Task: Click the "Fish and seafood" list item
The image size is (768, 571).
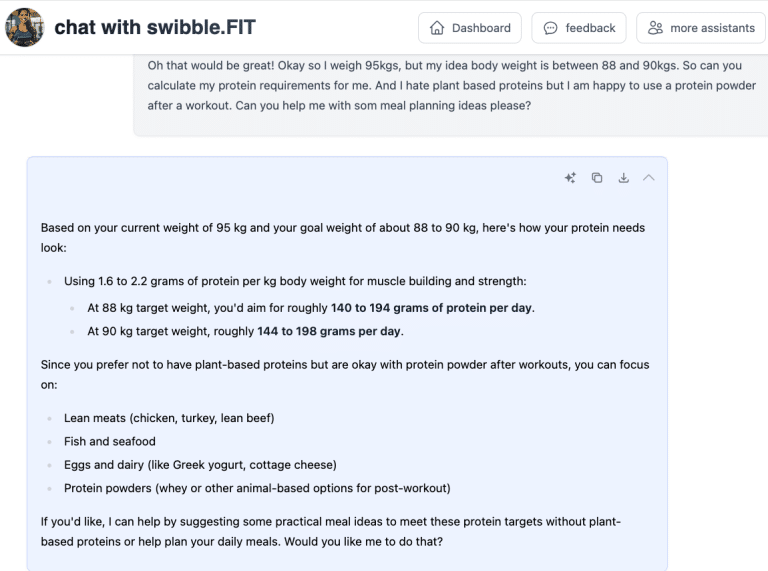Action: click(x=110, y=441)
